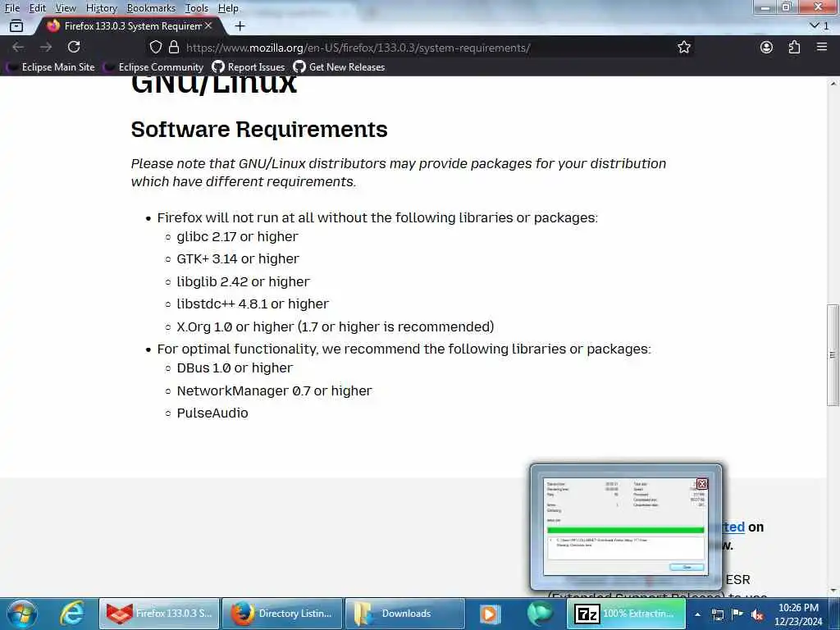This screenshot has height=630, width=840.
Task: Go forward one page
Action: [x=46, y=47]
